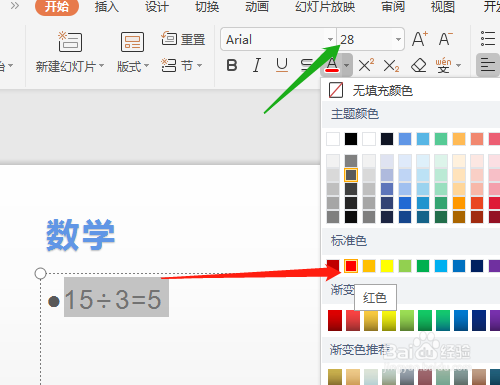Pick the light green standard color swatch

[x=405, y=266]
